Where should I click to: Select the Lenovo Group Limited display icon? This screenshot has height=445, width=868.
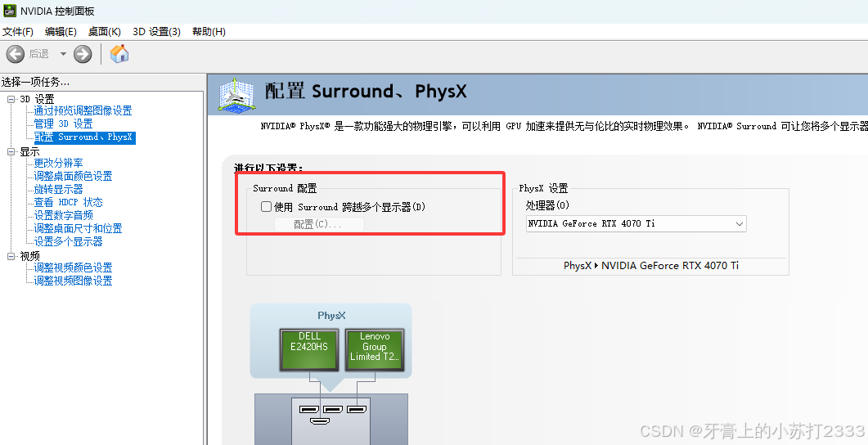click(x=375, y=350)
